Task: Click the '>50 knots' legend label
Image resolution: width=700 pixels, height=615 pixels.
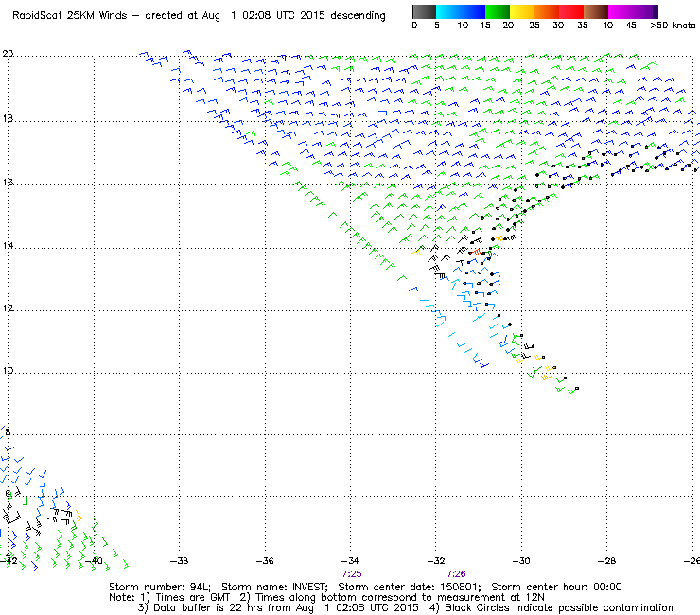Action: (x=673, y=26)
